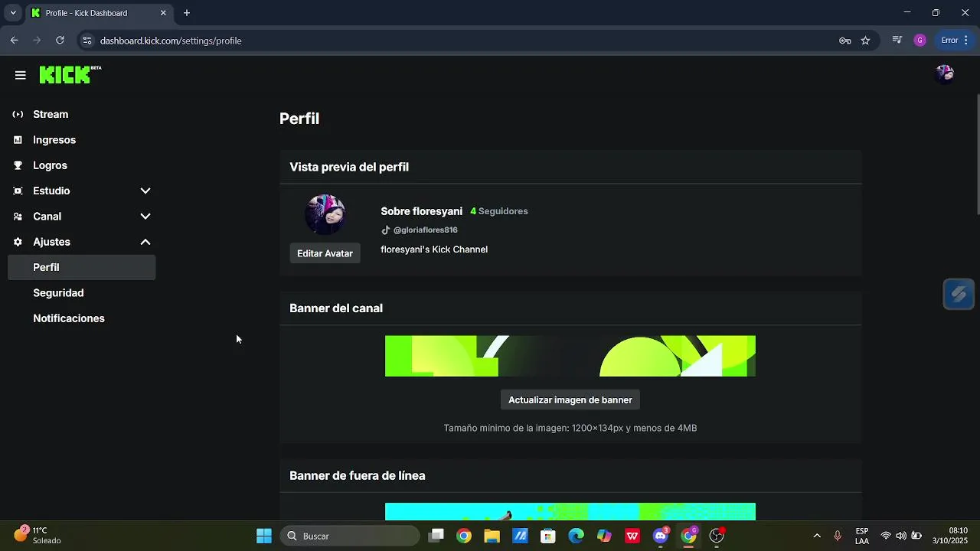Expand the Estudio section chevron
980x551 pixels.
click(145, 191)
